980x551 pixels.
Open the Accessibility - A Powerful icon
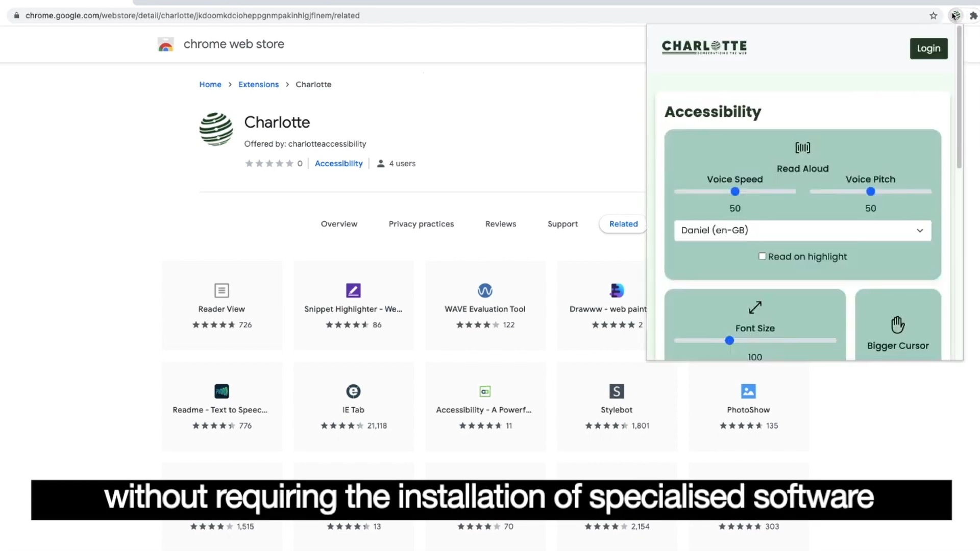[485, 391]
